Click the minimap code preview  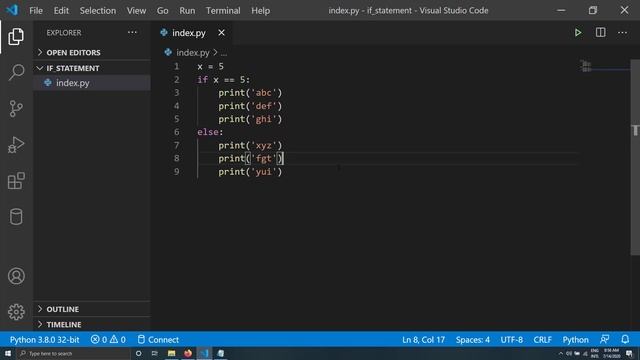point(587,66)
